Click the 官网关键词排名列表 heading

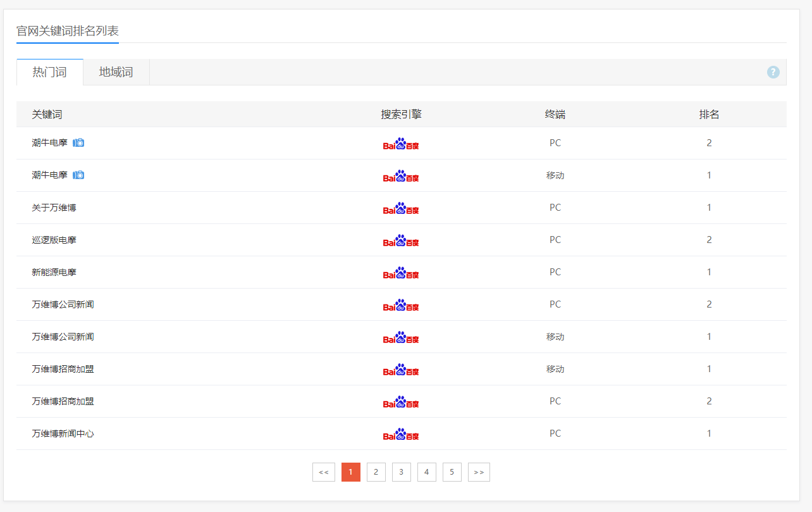coord(68,30)
